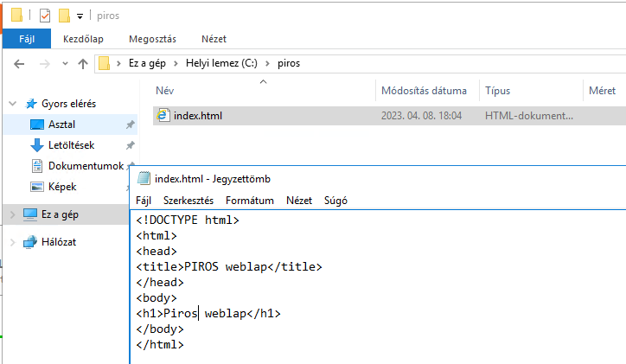Open the Formátum menu in Notepad
Screen dimensions: 626x364
coord(249,200)
